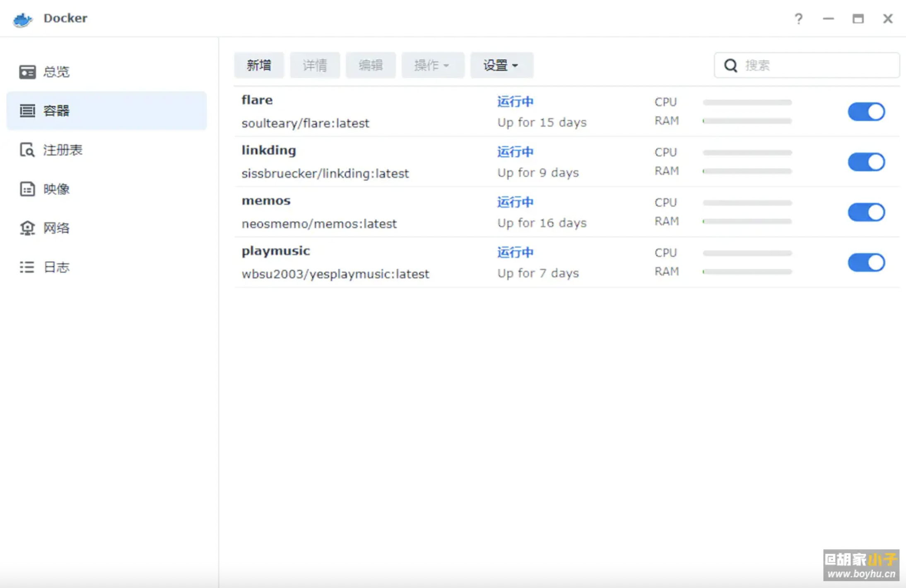
Task: Minimize the Docker window
Action: coord(828,19)
